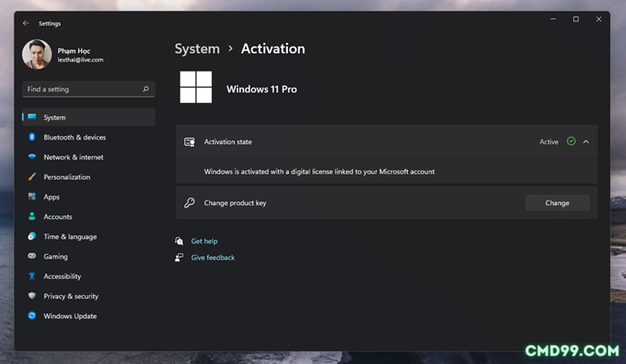
Task: Click System in the breadcrumb
Action: pos(198,48)
